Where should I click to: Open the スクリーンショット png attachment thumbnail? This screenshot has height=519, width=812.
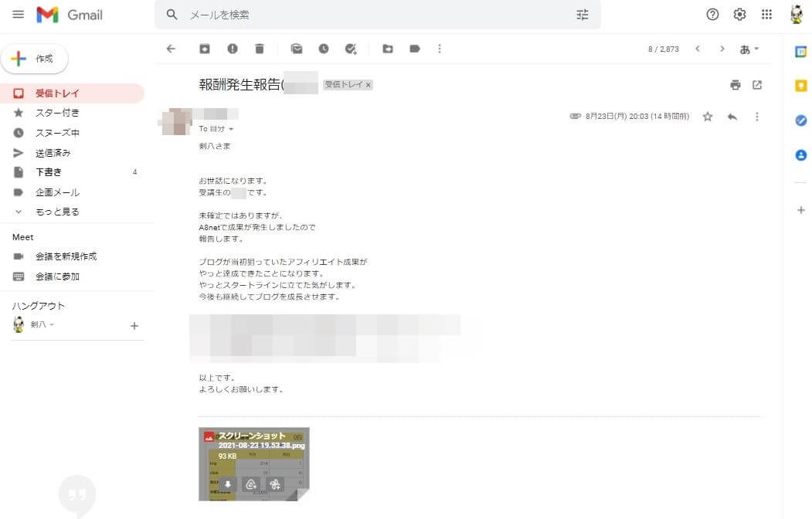[x=253, y=464]
